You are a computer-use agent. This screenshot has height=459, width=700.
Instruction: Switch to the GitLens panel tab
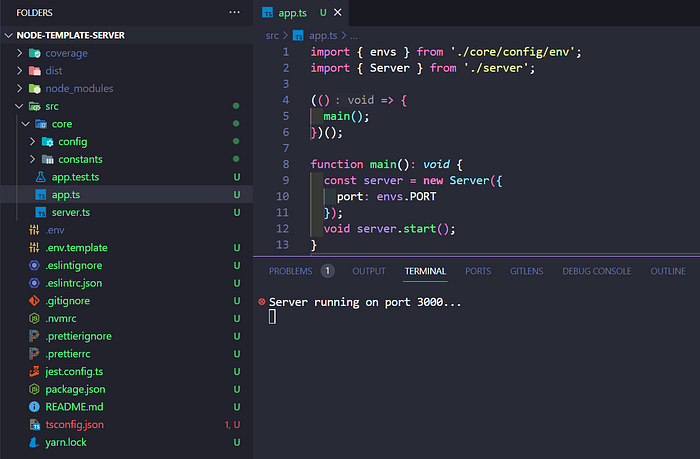coord(526,271)
